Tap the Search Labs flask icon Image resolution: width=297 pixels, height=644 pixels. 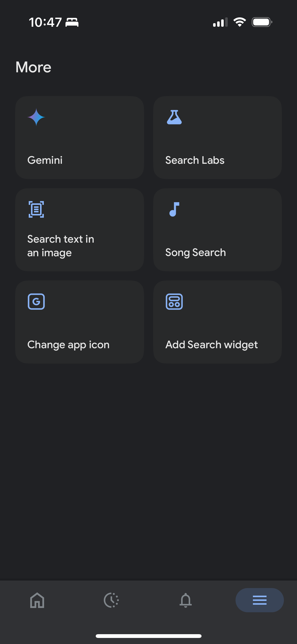[174, 117]
